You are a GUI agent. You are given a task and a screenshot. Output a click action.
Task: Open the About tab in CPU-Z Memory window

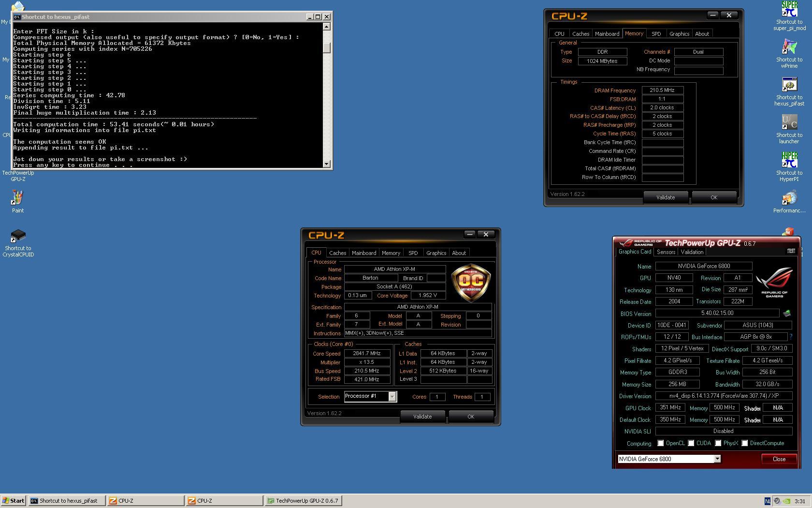click(702, 34)
